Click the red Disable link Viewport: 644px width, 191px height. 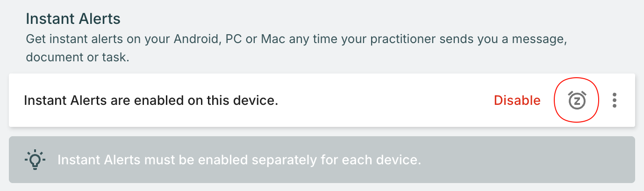coord(517,100)
